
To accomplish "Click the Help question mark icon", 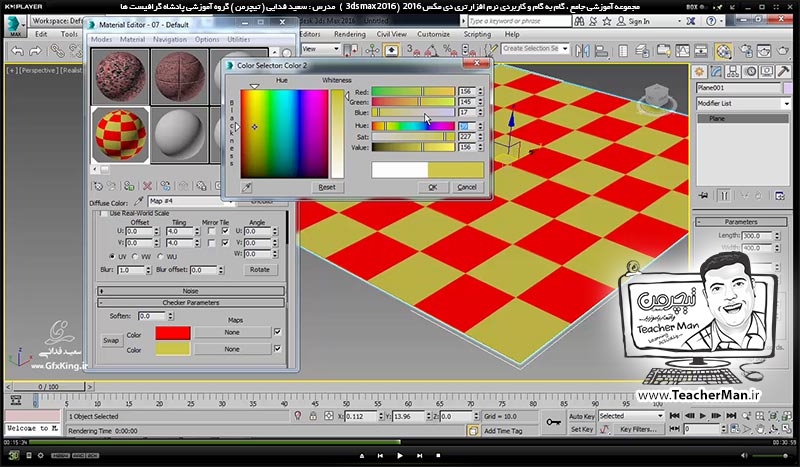I will pyautogui.click(x=711, y=21).
